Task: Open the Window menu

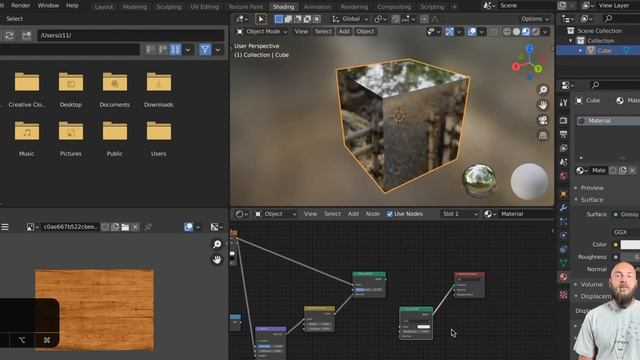Action: pyautogui.click(x=48, y=6)
